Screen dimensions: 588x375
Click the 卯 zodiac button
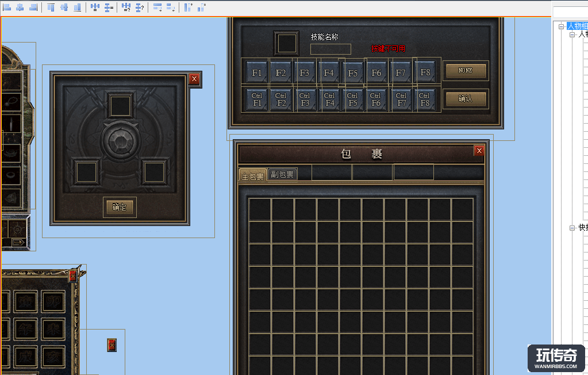click(x=53, y=301)
